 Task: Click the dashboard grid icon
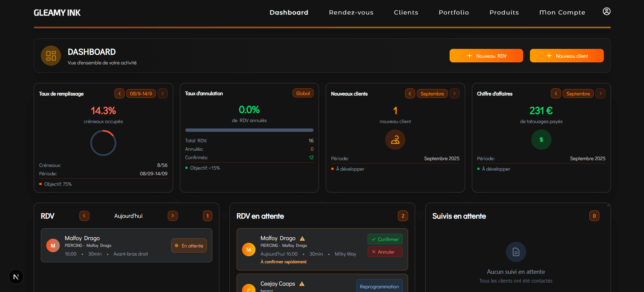(x=51, y=56)
